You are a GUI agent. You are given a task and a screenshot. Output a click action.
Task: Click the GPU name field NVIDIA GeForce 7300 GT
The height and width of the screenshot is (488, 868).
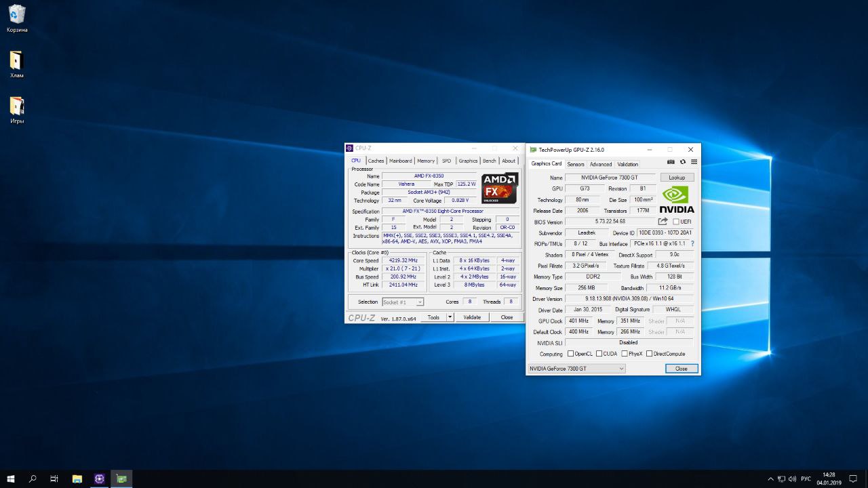[610, 178]
